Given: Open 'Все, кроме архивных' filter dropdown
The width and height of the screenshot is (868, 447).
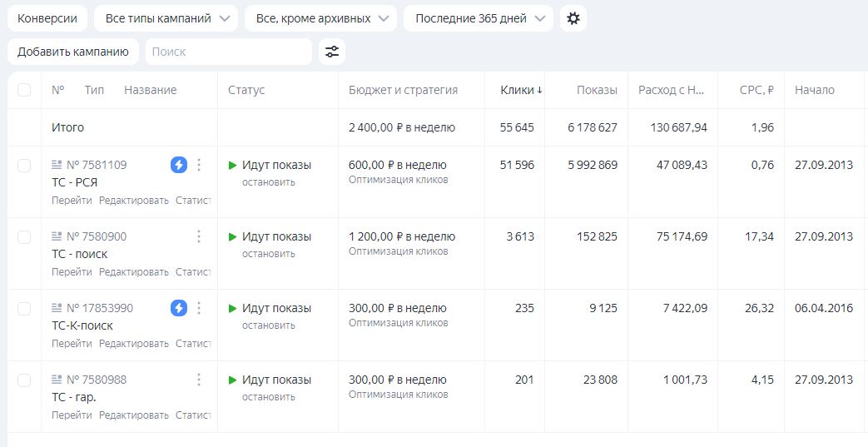Looking at the screenshot, I should pos(324,18).
